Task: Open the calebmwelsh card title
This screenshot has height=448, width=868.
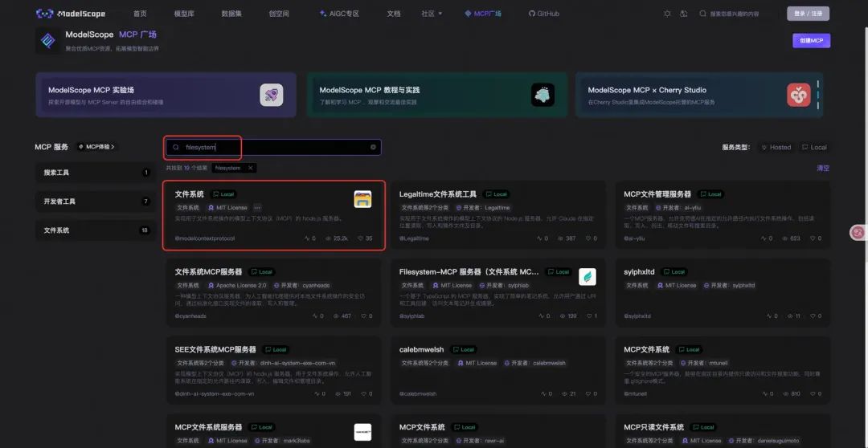Action: (421, 349)
